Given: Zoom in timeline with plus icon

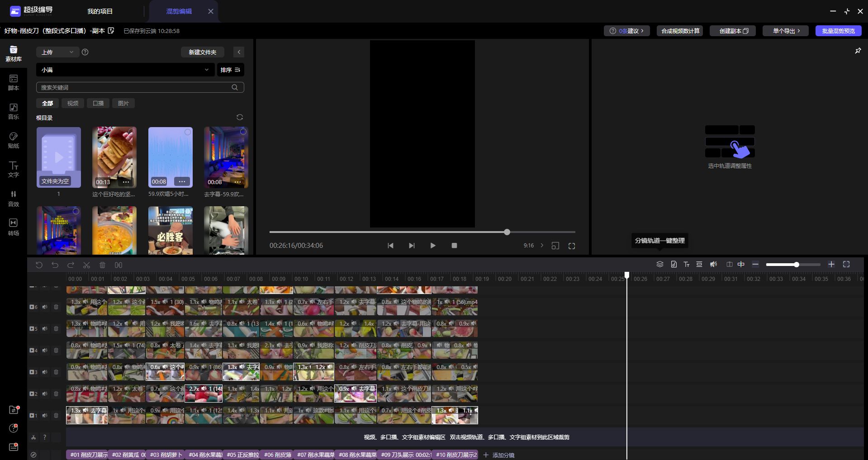Looking at the screenshot, I should 831,264.
